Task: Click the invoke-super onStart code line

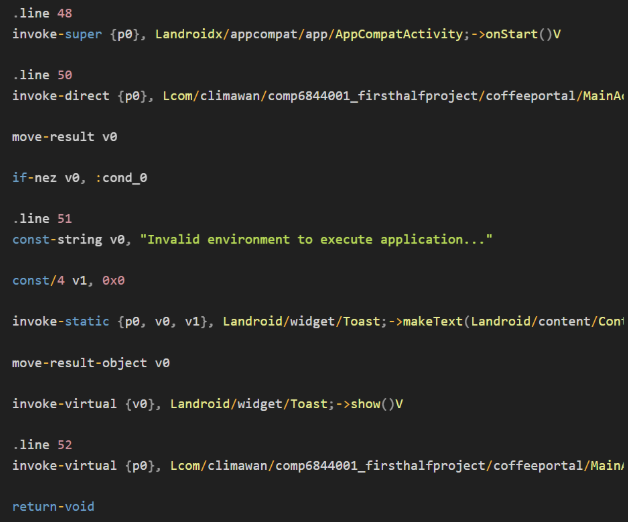Action: click(286, 34)
